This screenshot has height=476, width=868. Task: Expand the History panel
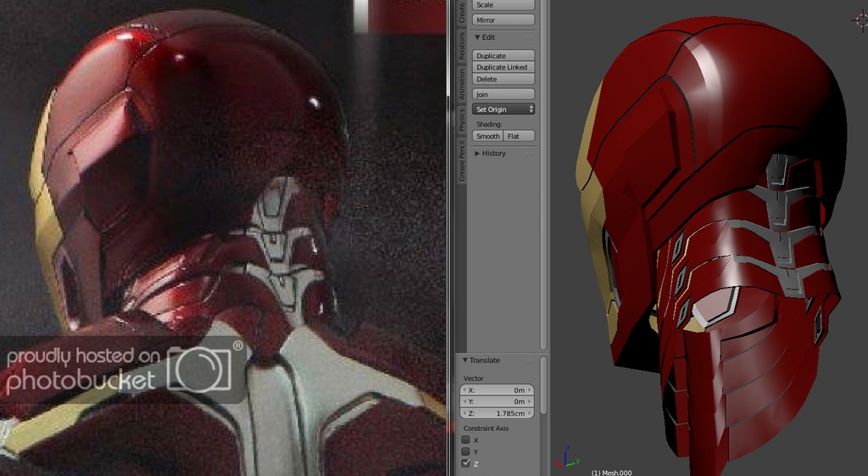477,154
